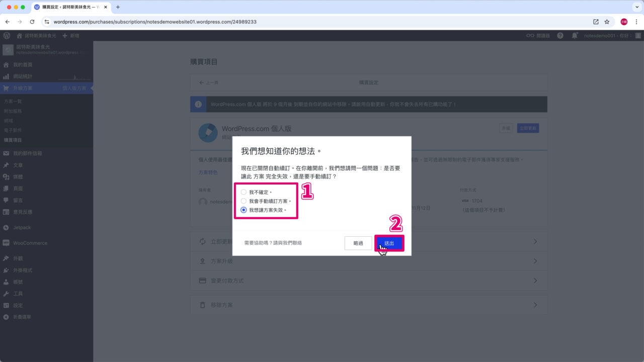The width and height of the screenshot is (644, 362).
Task: Select the 我不確定 radio option
Action: coord(244,192)
